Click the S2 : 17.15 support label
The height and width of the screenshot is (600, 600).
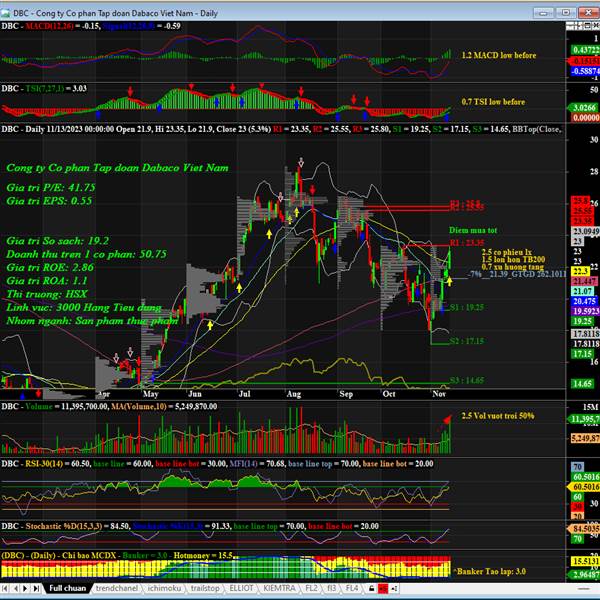click(467, 341)
